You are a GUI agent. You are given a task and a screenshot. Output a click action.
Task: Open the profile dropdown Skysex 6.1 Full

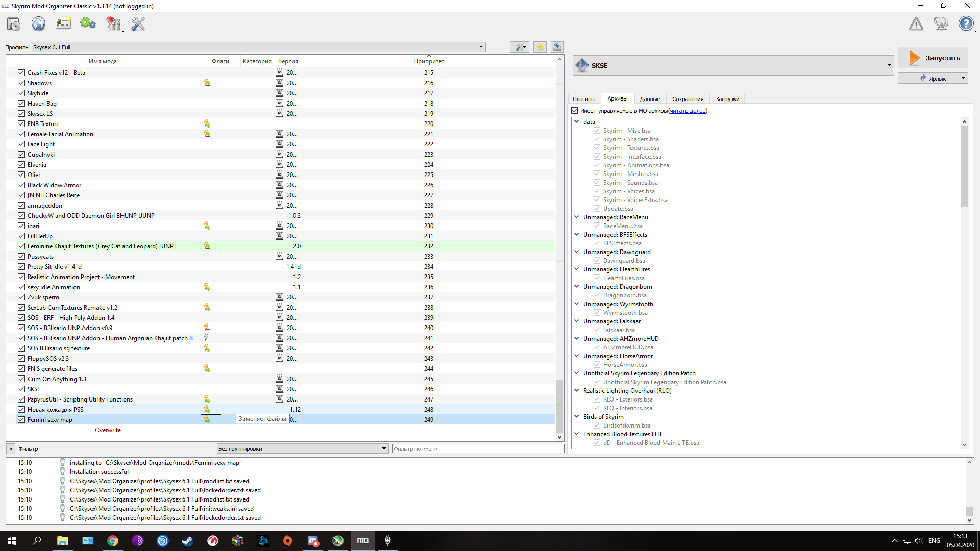pyautogui.click(x=258, y=47)
